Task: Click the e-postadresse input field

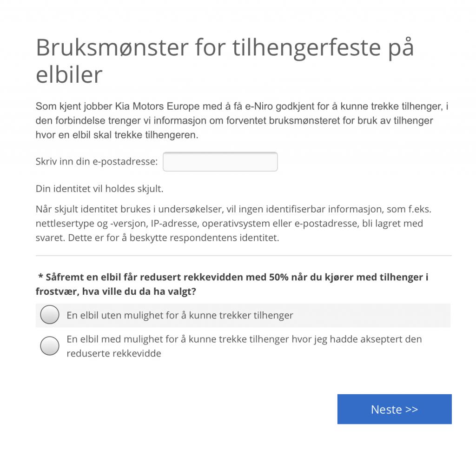Action: pyautogui.click(x=220, y=161)
